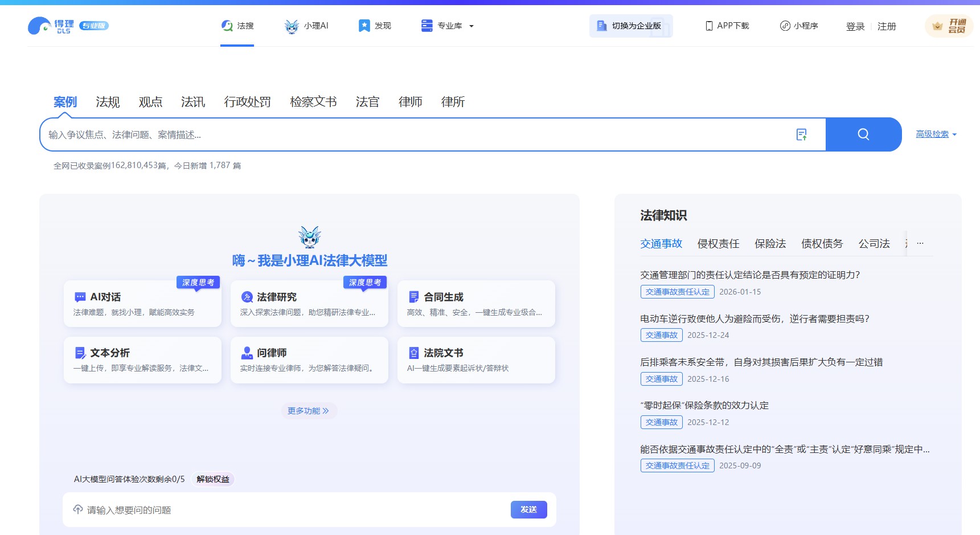Open the AI对话 feature card icon
This screenshot has width=980, height=535.
click(x=80, y=296)
